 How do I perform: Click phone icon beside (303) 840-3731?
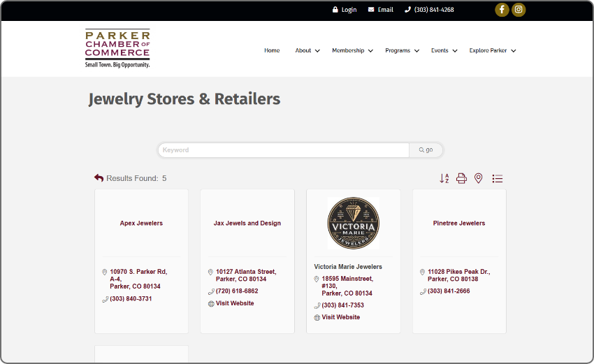point(106,299)
